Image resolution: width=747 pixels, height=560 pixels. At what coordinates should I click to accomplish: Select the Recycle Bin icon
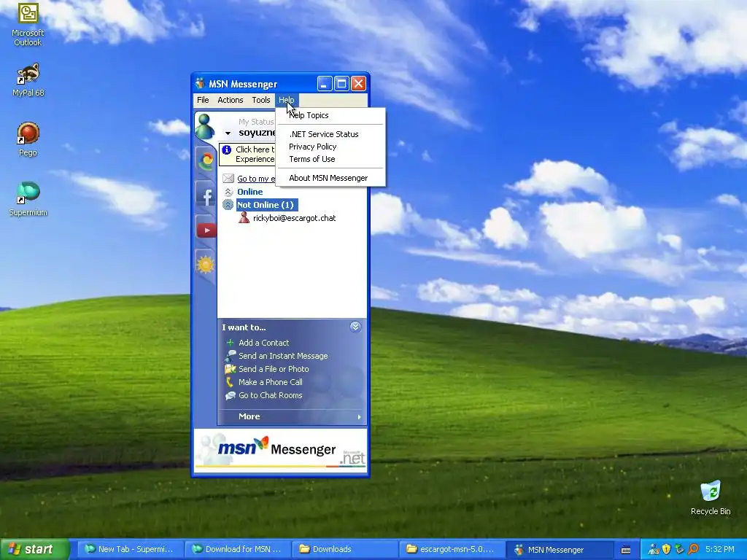(711, 497)
